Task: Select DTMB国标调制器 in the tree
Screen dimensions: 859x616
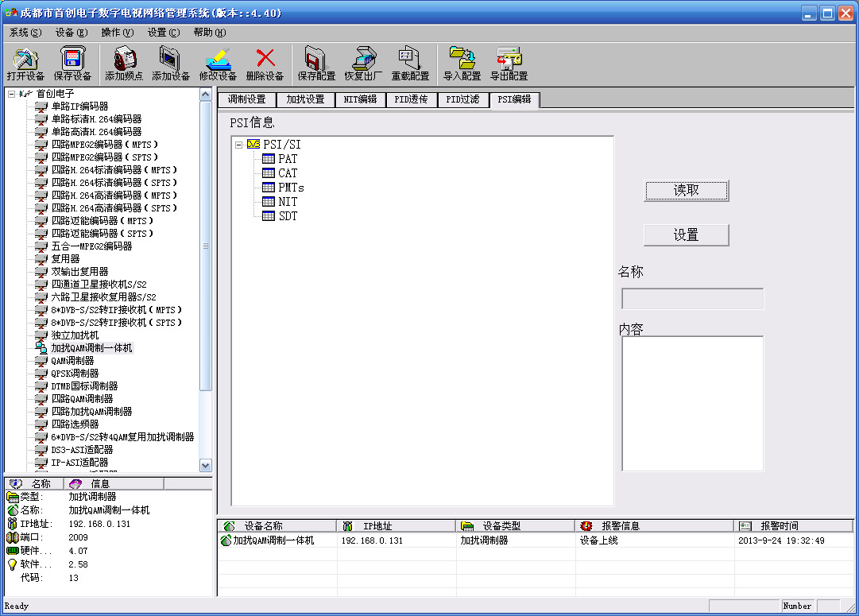Action: click(84, 385)
